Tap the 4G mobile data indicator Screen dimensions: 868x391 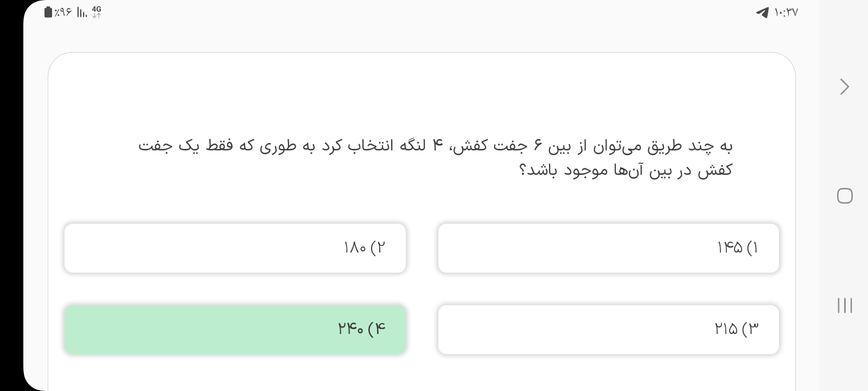97,12
